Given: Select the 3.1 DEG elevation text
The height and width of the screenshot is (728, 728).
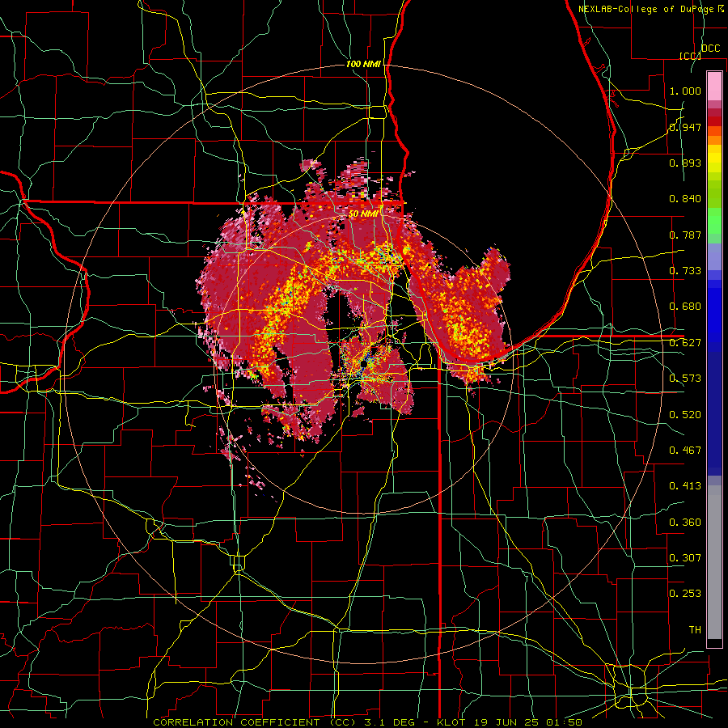Looking at the screenshot, I should tap(389, 722).
